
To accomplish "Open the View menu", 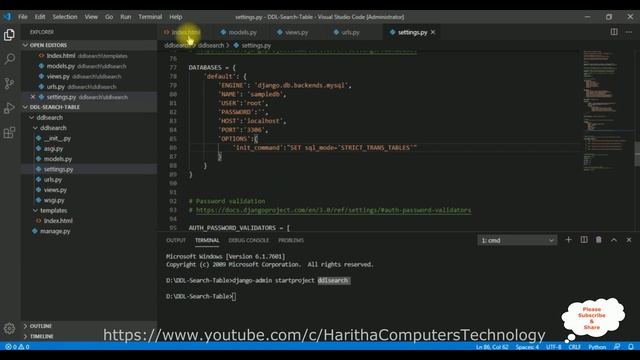I will click(x=91, y=17).
